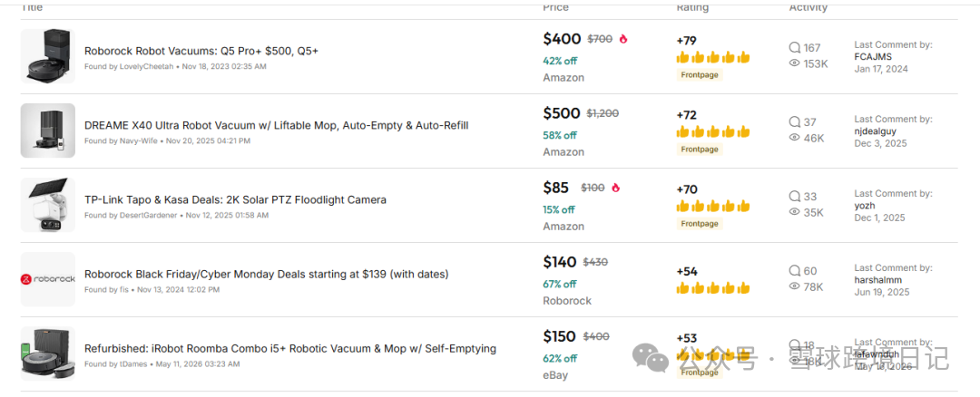The width and height of the screenshot is (980, 397).
Task: Open the Refurbished iRobot Roomba Combo i5+ deal
Action: pos(290,348)
